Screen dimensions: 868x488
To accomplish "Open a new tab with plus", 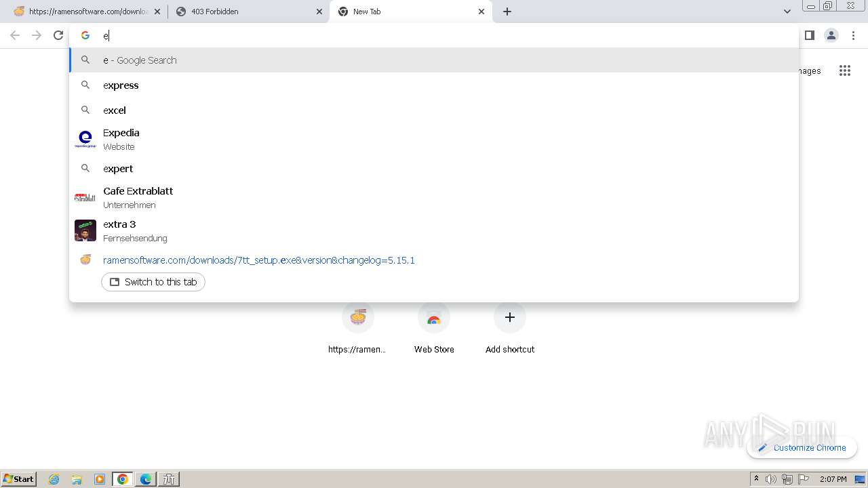I will pyautogui.click(x=507, y=12).
